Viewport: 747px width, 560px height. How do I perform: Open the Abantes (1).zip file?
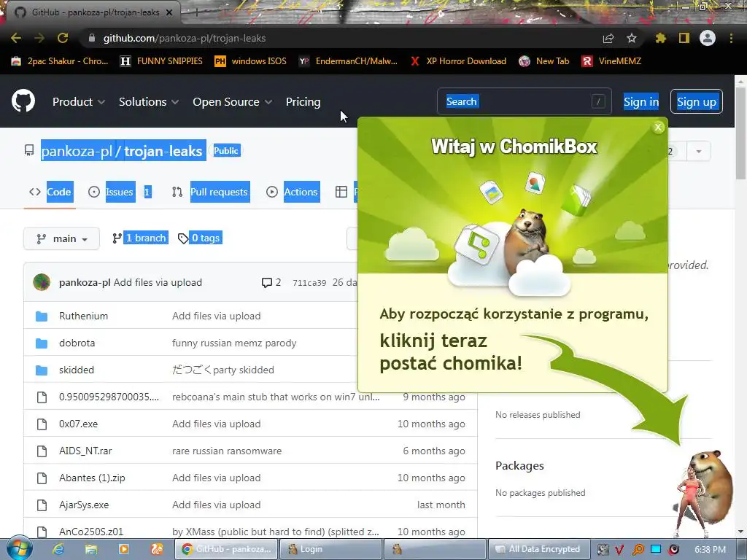(x=92, y=478)
